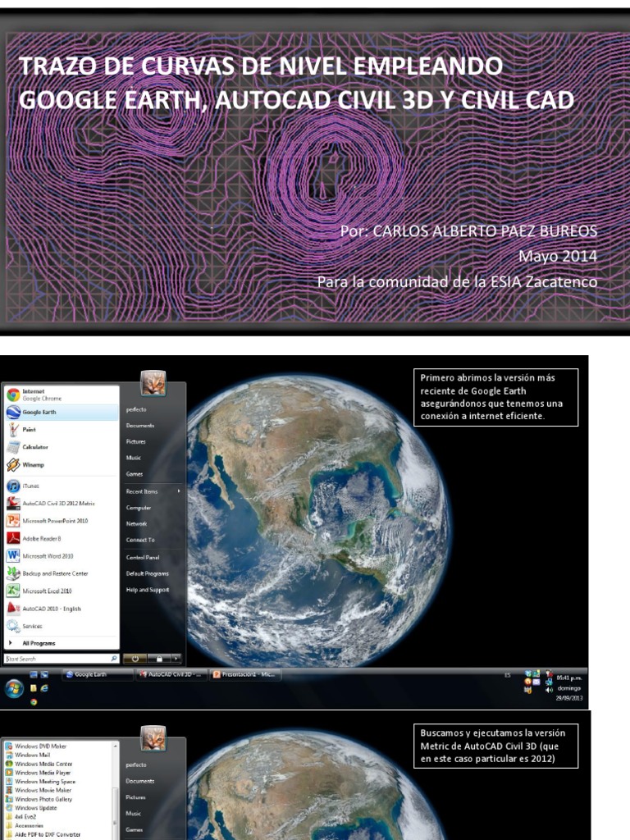This screenshot has width=630, height=840.
Task: Open Default Programs from the Start menu
Action: tap(148, 573)
